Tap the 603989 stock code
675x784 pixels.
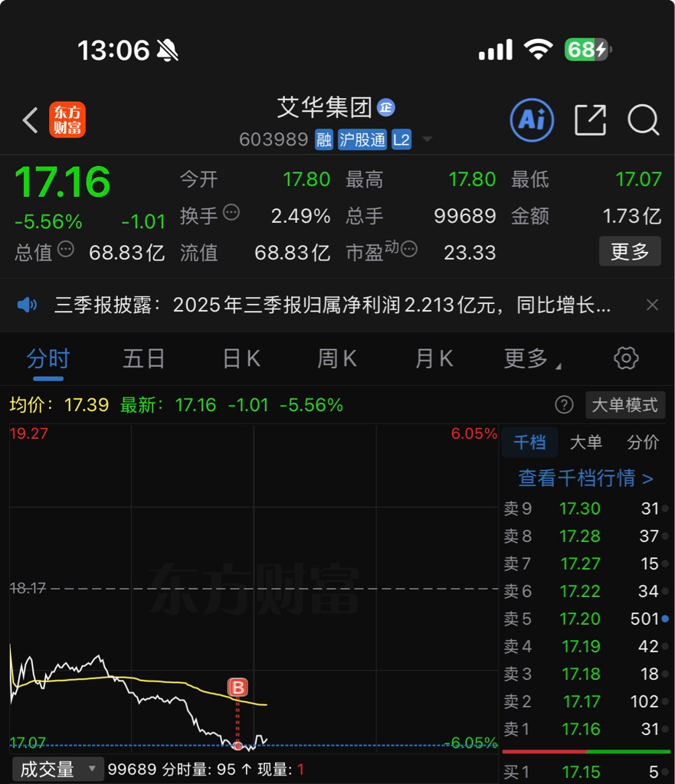point(274,139)
